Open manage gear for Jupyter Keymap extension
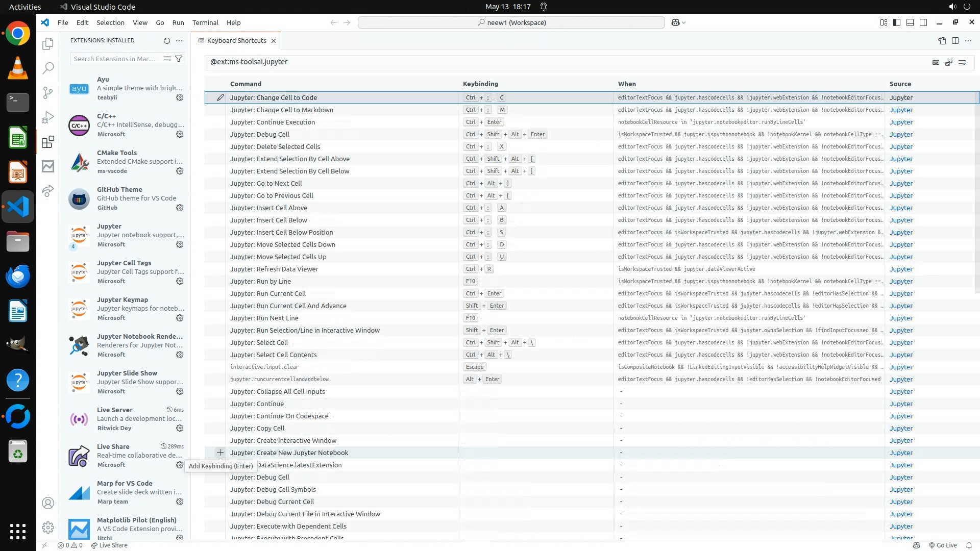Viewport: 980px width, 551px height. click(x=180, y=318)
